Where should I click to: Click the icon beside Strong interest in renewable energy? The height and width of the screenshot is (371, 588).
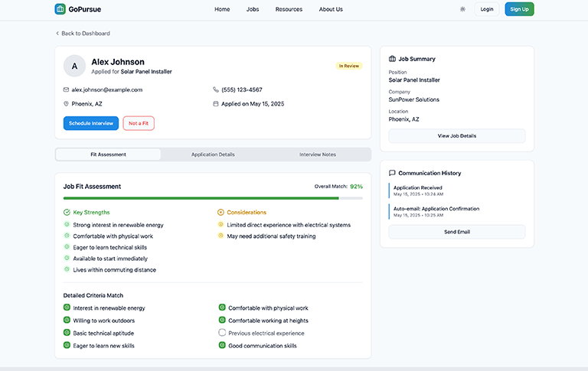coord(67,224)
